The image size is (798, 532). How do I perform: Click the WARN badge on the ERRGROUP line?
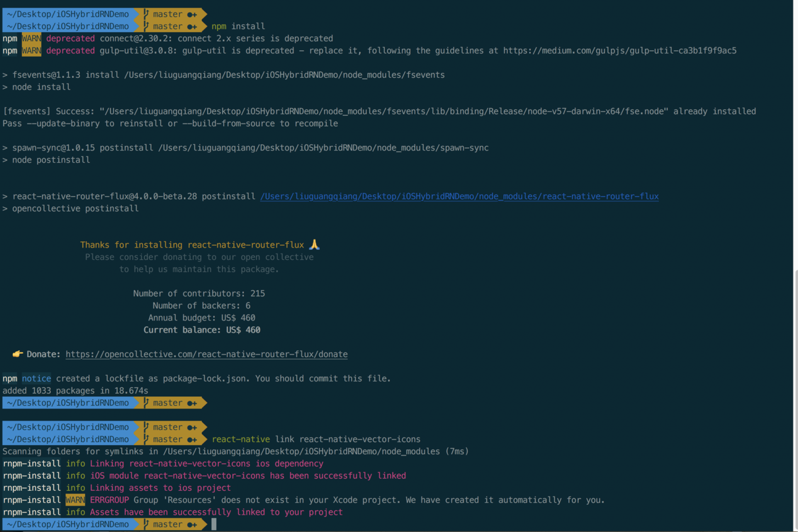click(x=75, y=500)
